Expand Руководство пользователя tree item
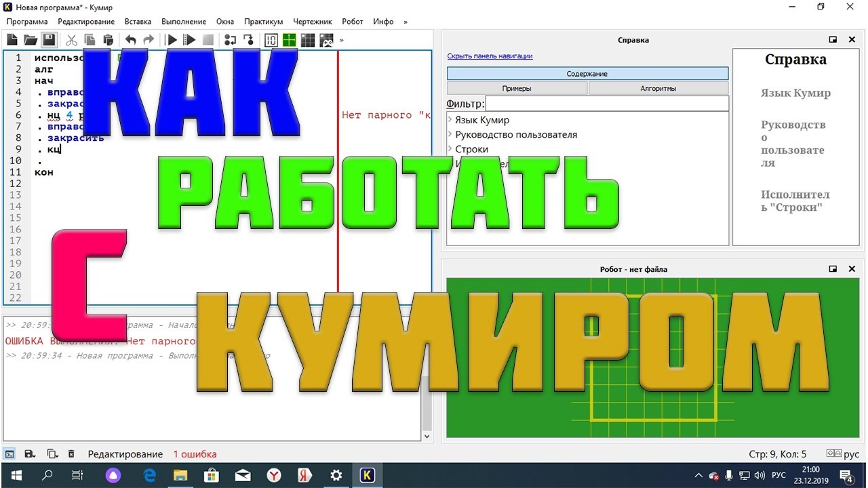This screenshot has width=868, height=488. [x=450, y=134]
